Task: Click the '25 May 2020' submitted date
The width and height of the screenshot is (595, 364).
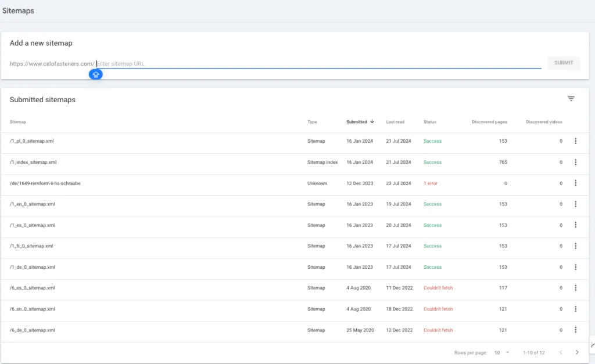Action: [360, 330]
